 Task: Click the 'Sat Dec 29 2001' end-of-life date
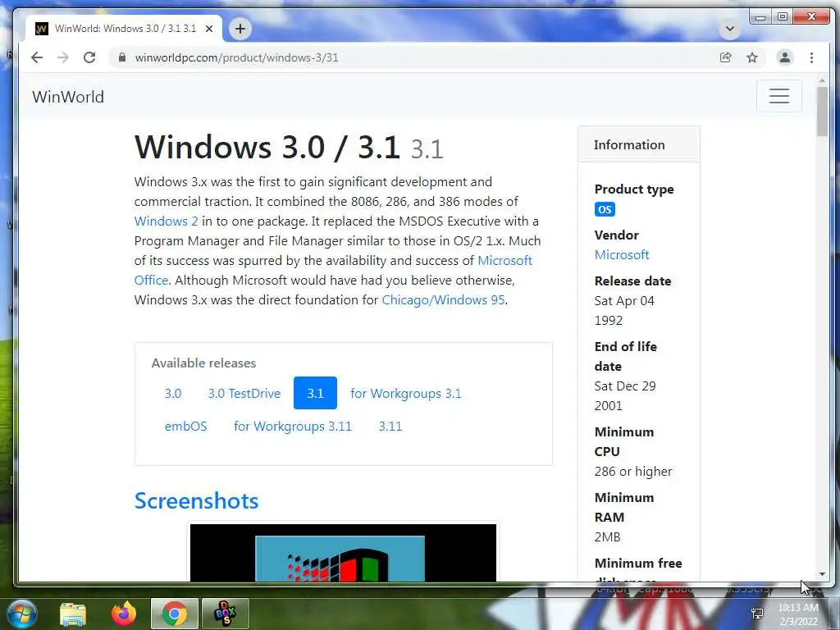click(625, 396)
